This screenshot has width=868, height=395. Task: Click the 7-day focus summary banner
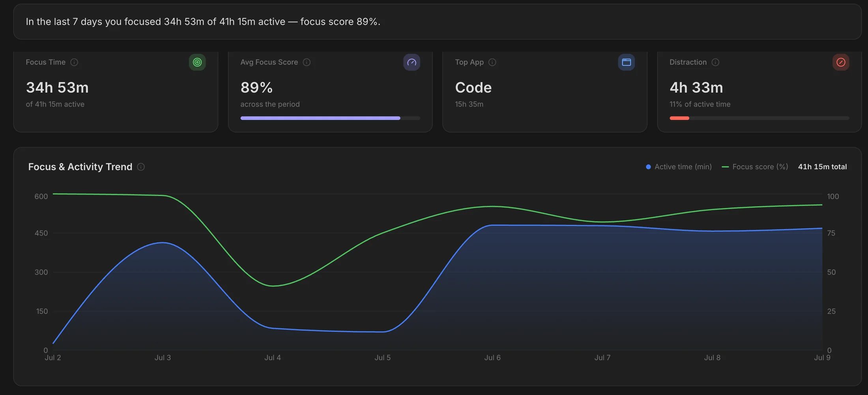(437, 22)
